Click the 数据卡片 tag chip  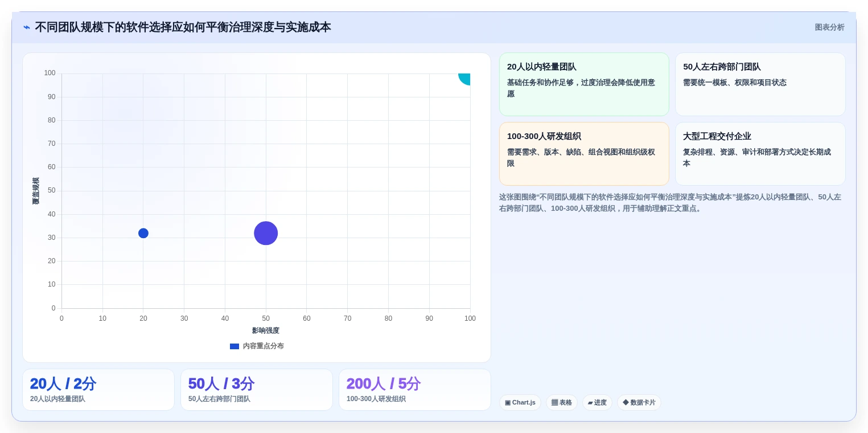(639, 403)
